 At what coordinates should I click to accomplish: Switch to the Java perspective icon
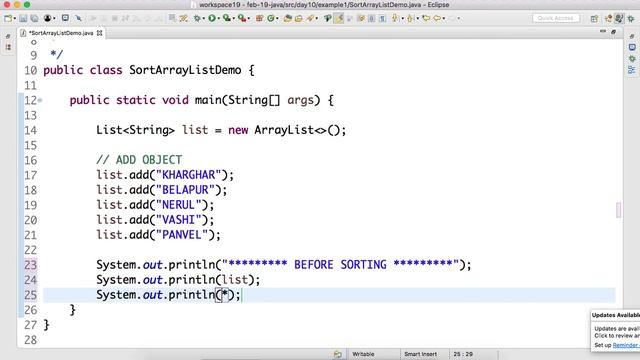tap(619, 19)
